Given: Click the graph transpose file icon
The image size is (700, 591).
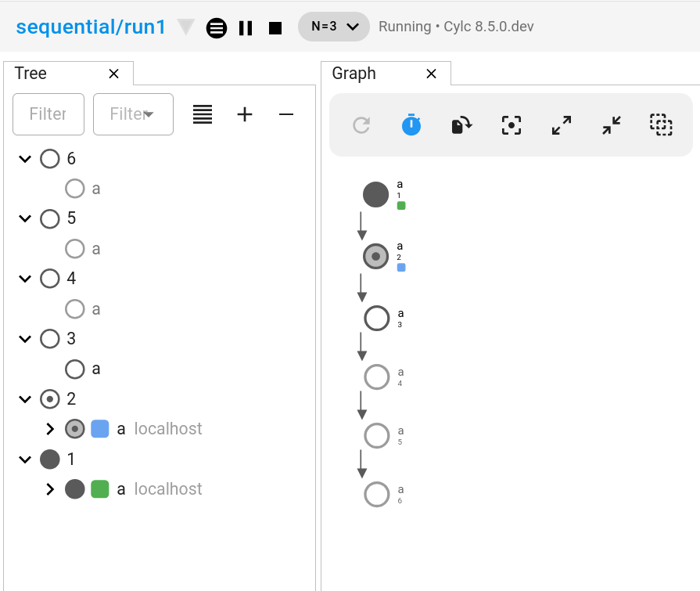Looking at the screenshot, I should pos(461,125).
